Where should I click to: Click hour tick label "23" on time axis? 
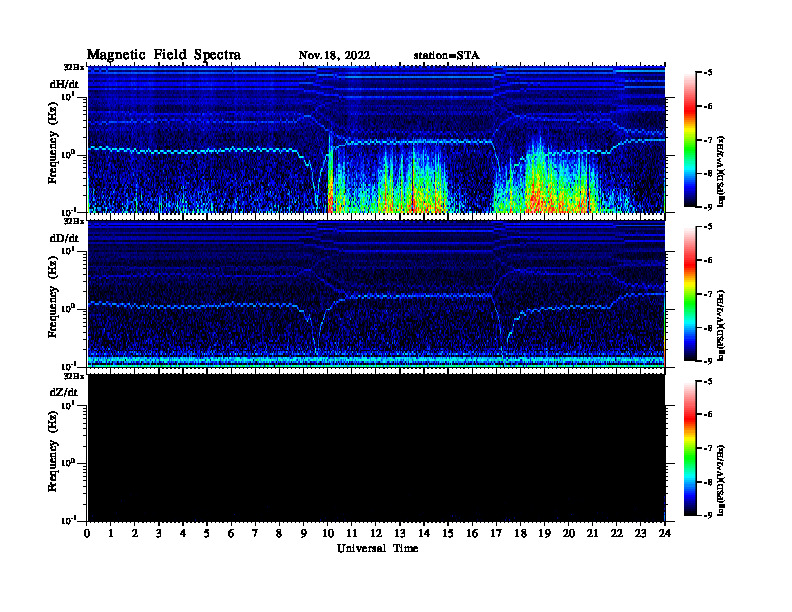tap(641, 534)
